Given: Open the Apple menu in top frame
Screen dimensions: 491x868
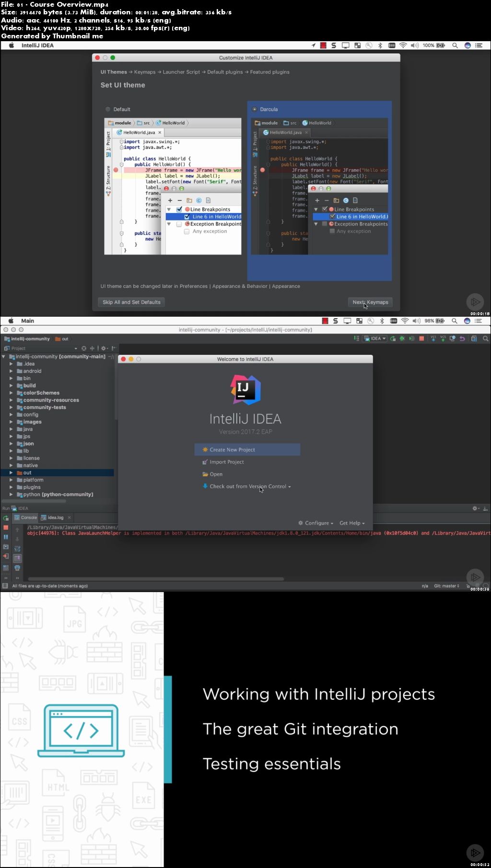Looking at the screenshot, I should click(12, 46).
